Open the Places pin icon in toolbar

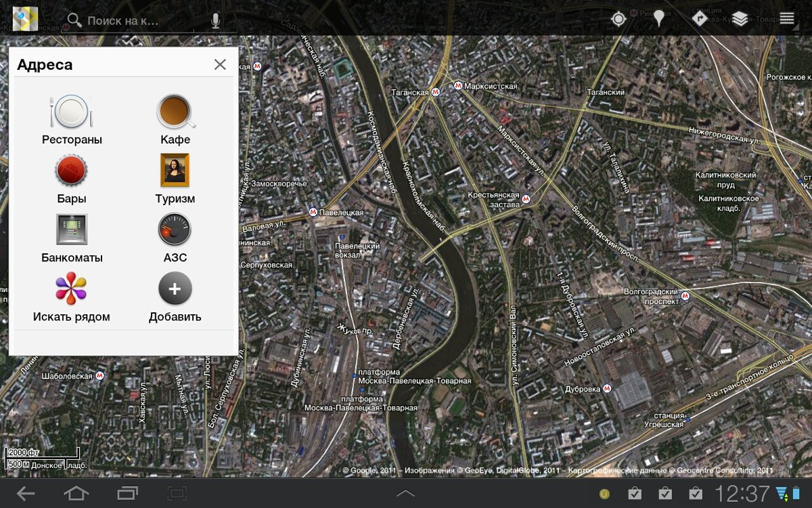coord(658,19)
